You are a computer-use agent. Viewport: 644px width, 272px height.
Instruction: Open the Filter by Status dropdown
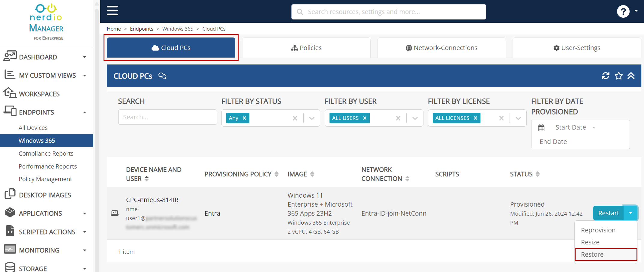point(312,118)
